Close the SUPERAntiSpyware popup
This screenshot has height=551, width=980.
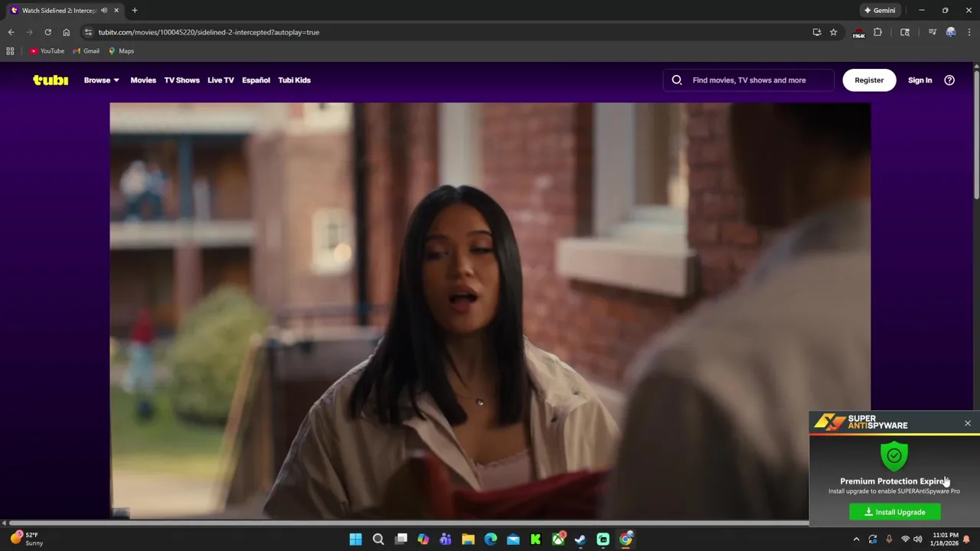coord(968,423)
